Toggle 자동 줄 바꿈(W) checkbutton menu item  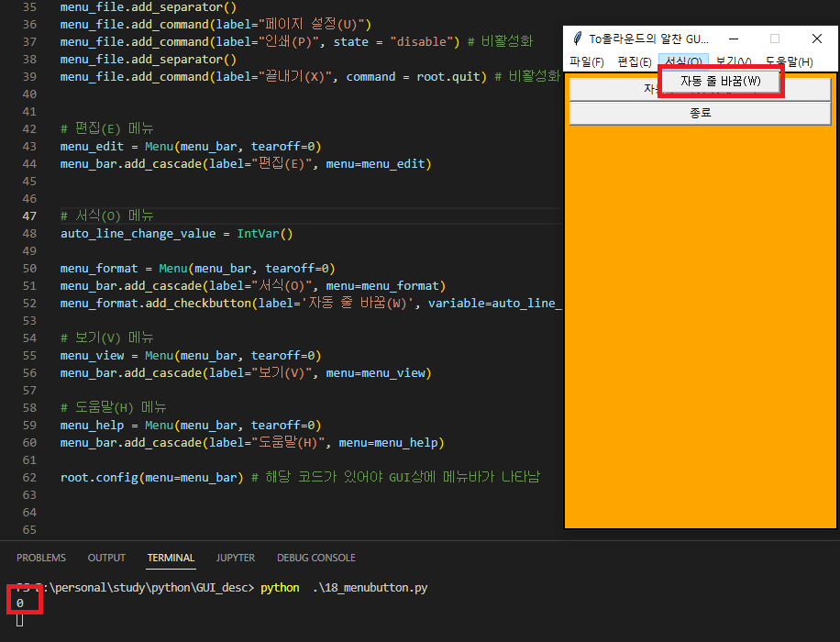click(721, 81)
